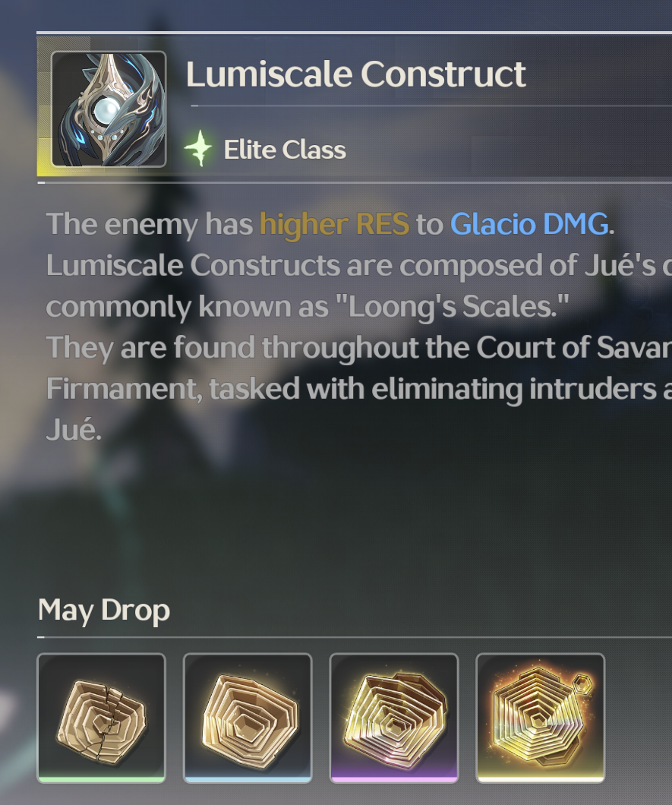Click the Elite Class label
The image size is (672, 805).
click(x=285, y=150)
